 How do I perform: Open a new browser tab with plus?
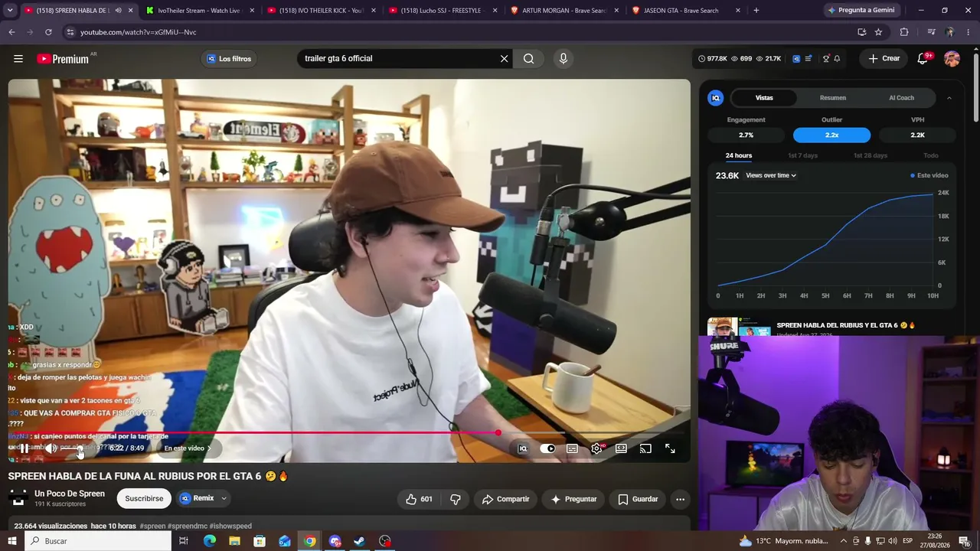click(756, 11)
